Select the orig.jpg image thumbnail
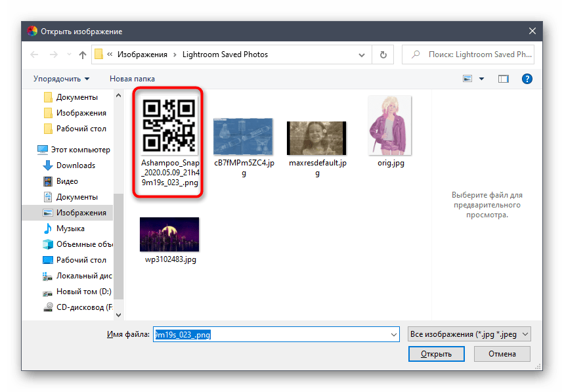Viewport: 564px width, 392px height. (x=390, y=125)
